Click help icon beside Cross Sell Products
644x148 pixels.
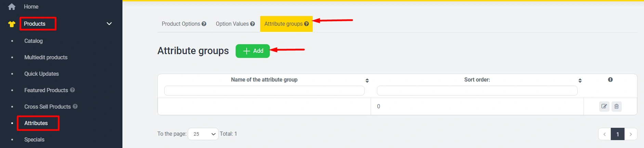click(x=75, y=107)
